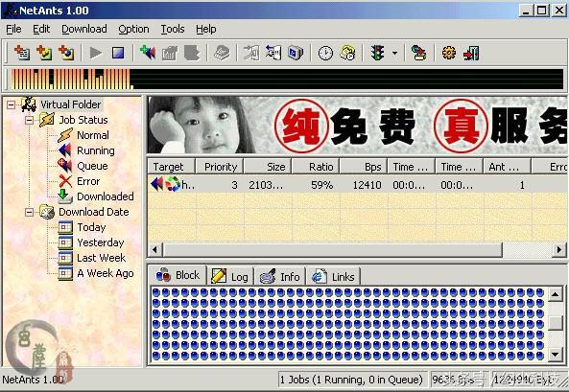Sort by the Bps column header

[x=364, y=167]
